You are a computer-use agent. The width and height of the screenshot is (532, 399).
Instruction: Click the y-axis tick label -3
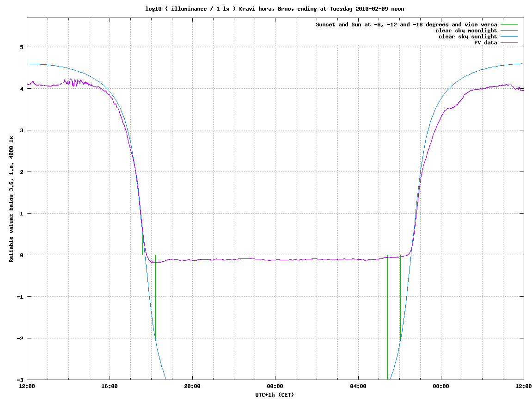point(20,380)
